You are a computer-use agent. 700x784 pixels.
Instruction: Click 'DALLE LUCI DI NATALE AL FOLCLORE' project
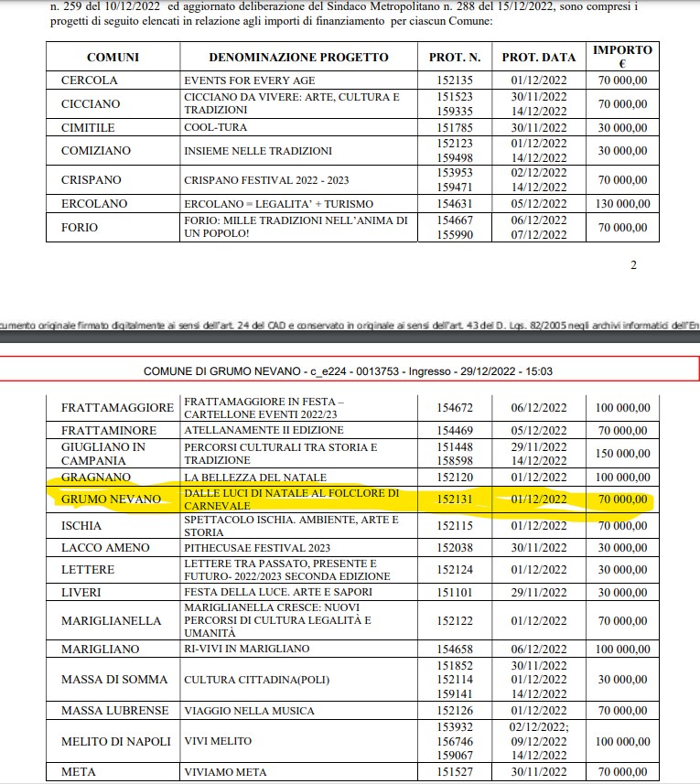click(292, 499)
